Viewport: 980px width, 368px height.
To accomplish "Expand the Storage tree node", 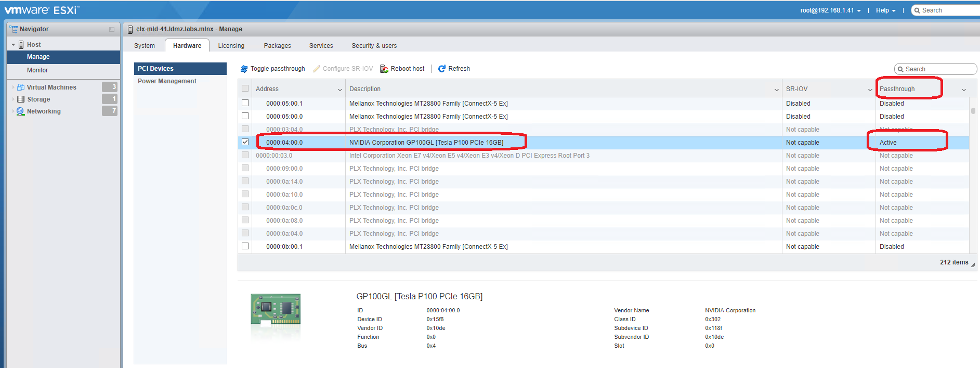I will click(x=13, y=99).
